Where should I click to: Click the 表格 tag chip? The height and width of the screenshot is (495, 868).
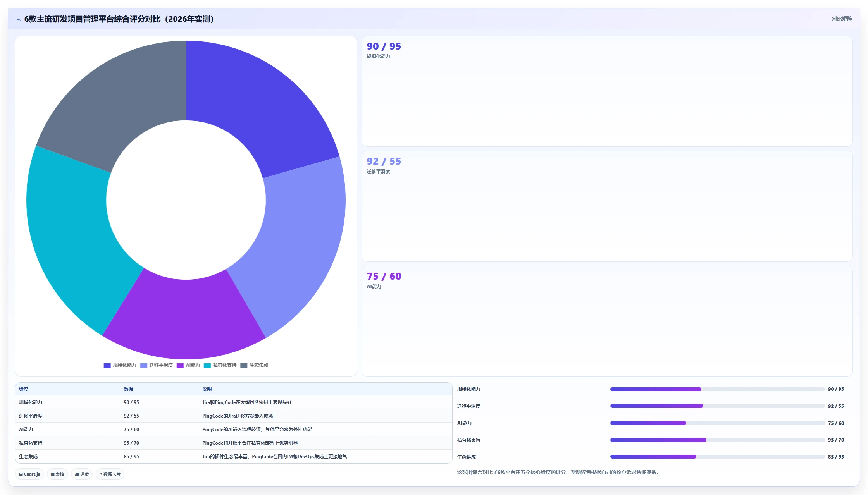click(57, 474)
